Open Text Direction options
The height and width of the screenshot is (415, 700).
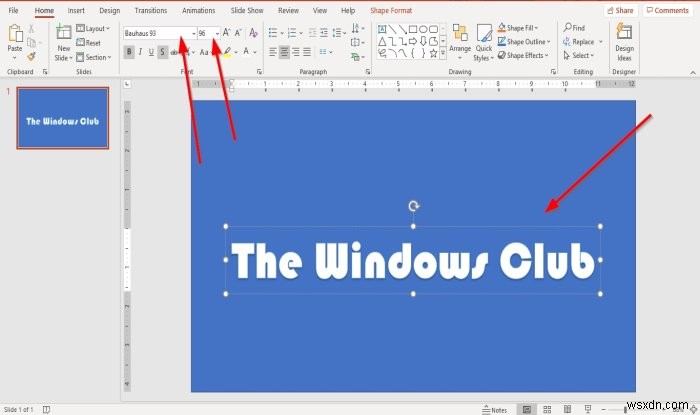click(357, 29)
